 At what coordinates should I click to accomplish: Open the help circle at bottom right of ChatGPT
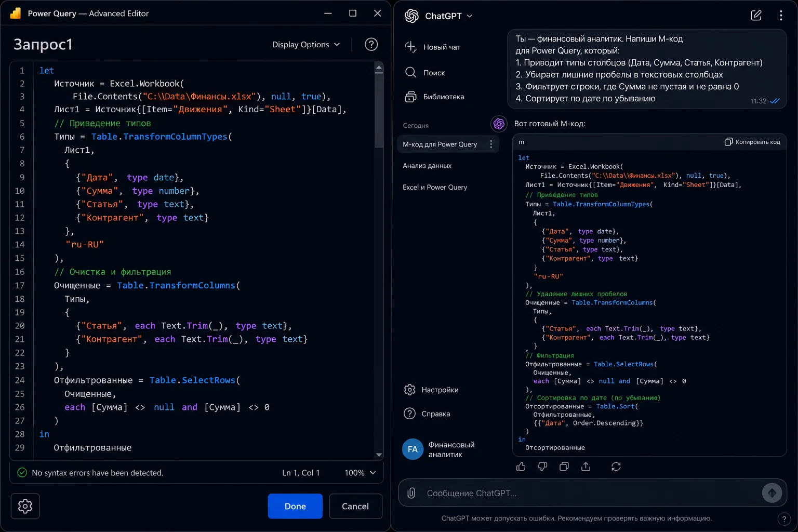click(784, 518)
